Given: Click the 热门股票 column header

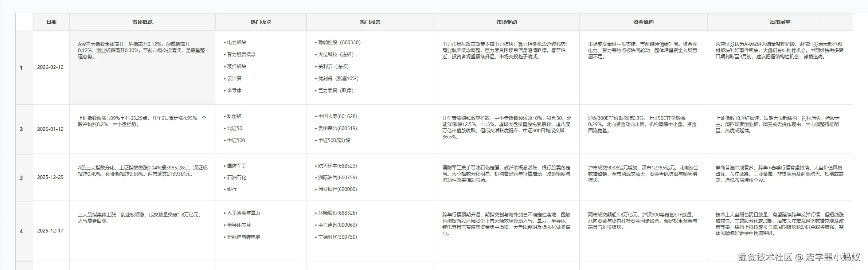Looking at the screenshot, I should [x=370, y=22].
